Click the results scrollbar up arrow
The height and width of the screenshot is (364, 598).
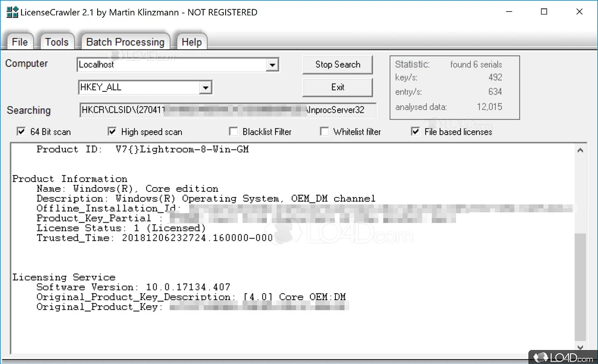tap(580, 150)
